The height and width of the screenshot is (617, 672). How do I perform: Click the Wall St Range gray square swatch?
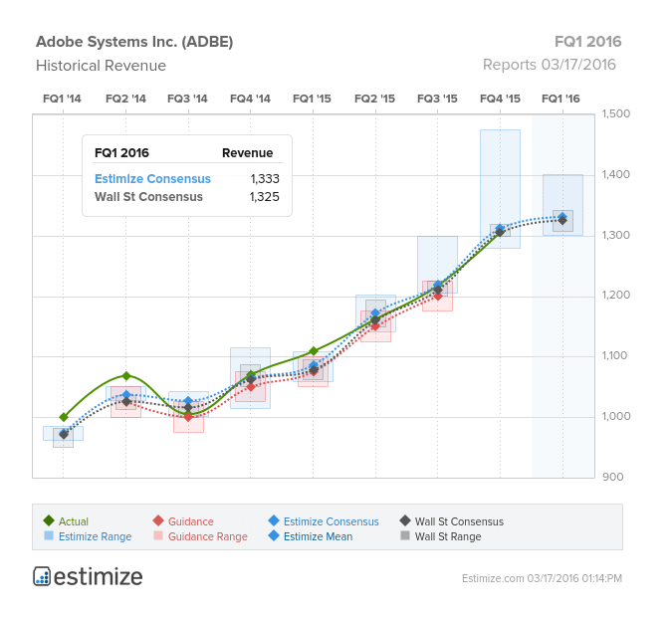click(405, 535)
